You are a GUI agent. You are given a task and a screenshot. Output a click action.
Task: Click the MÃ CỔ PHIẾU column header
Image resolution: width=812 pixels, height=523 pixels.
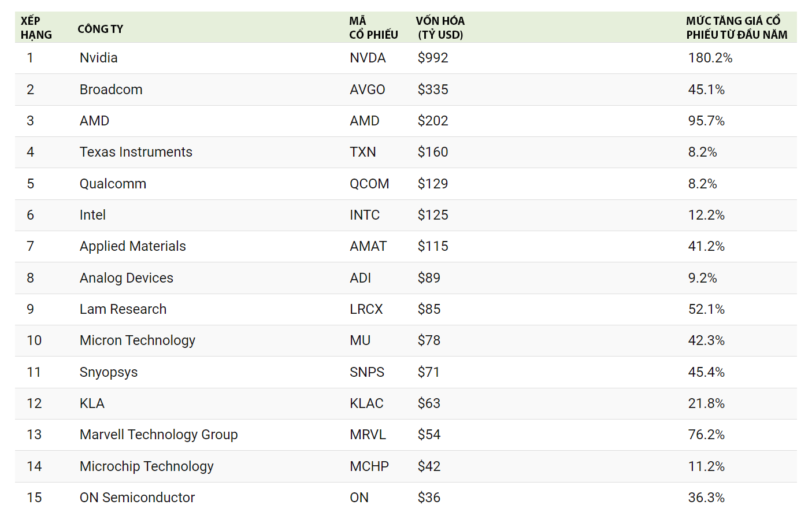click(x=373, y=28)
